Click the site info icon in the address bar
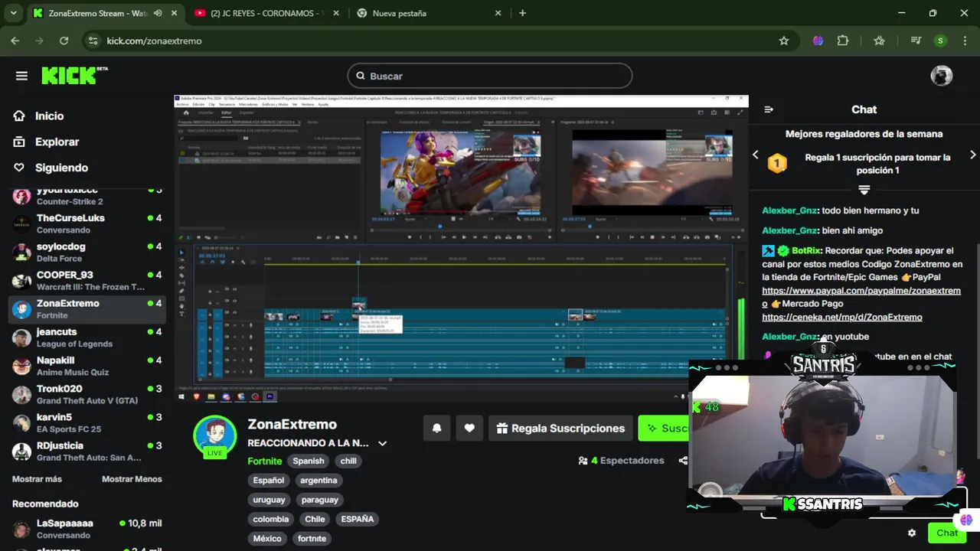Image resolution: width=980 pixels, height=551 pixels. (x=93, y=41)
